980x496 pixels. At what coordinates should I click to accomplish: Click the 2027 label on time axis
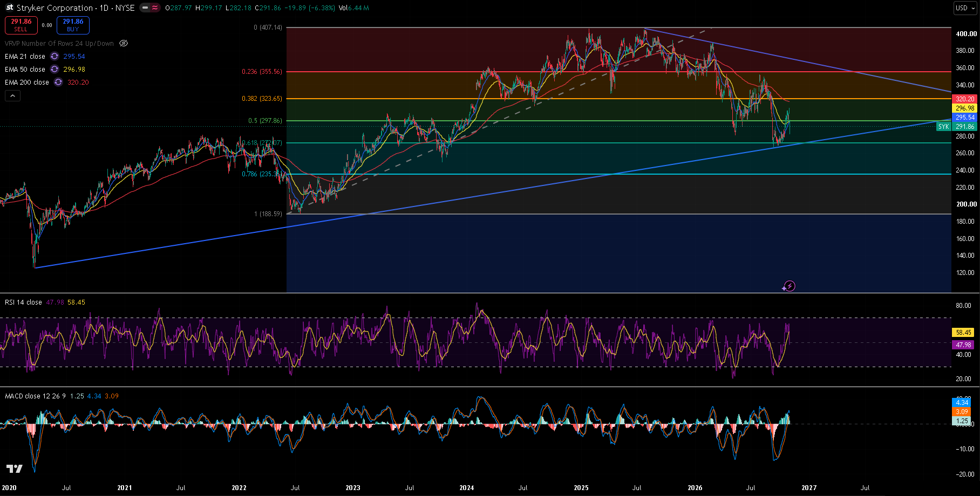pos(809,487)
